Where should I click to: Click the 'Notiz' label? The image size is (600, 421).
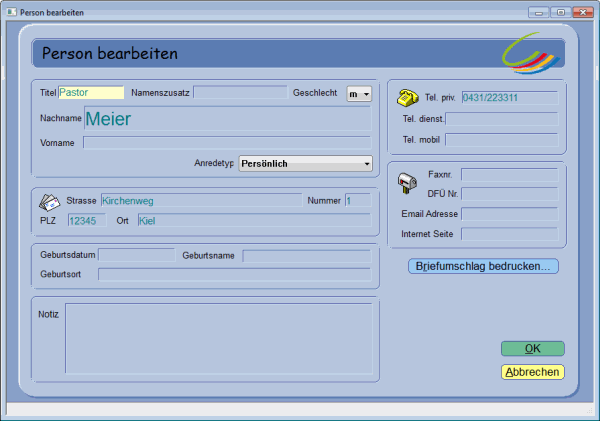[49, 315]
